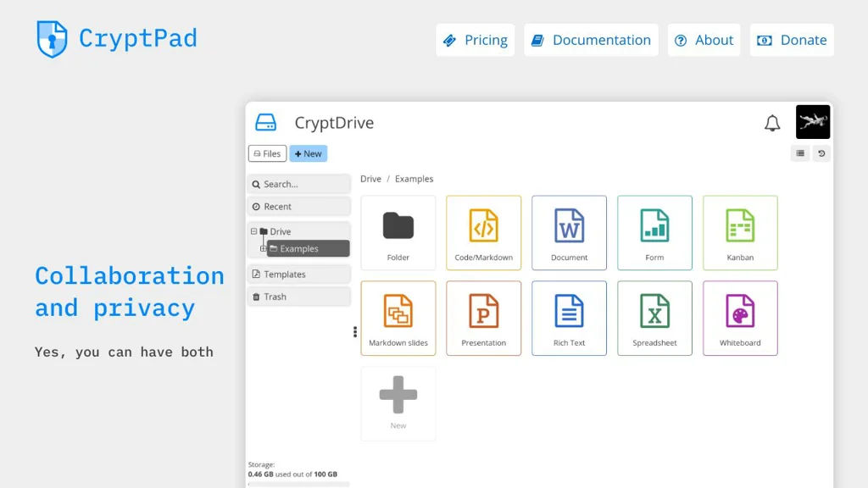The image size is (868, 488).
Task: Open the Recent category
Action: (x=299, y=207)
